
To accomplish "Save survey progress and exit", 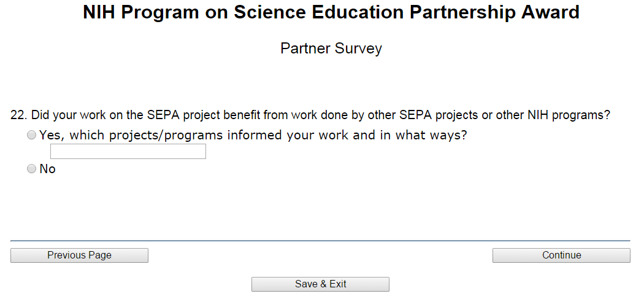I will (320, 284).
